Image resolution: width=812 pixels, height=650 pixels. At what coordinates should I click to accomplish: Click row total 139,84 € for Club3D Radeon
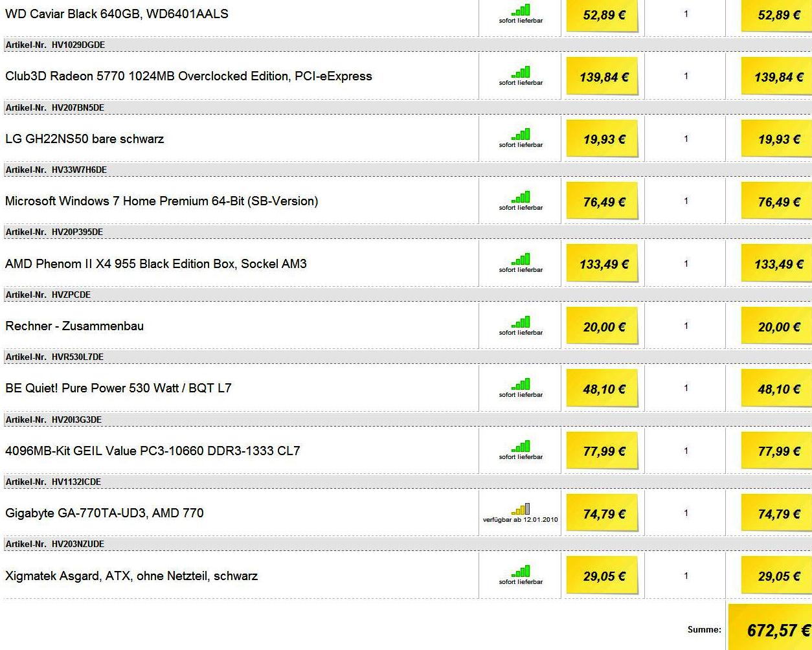coord(777,76)
